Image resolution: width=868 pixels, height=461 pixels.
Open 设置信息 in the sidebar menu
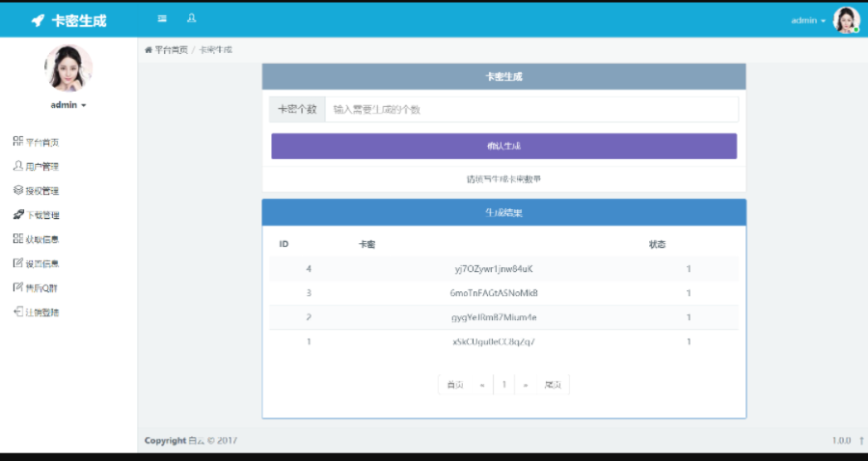coord(41,264)
